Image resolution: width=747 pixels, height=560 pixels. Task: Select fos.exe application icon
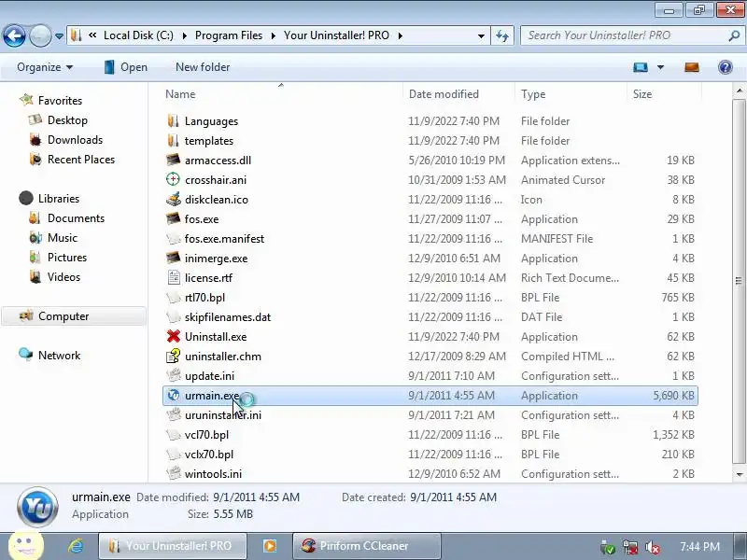point(173,218)
